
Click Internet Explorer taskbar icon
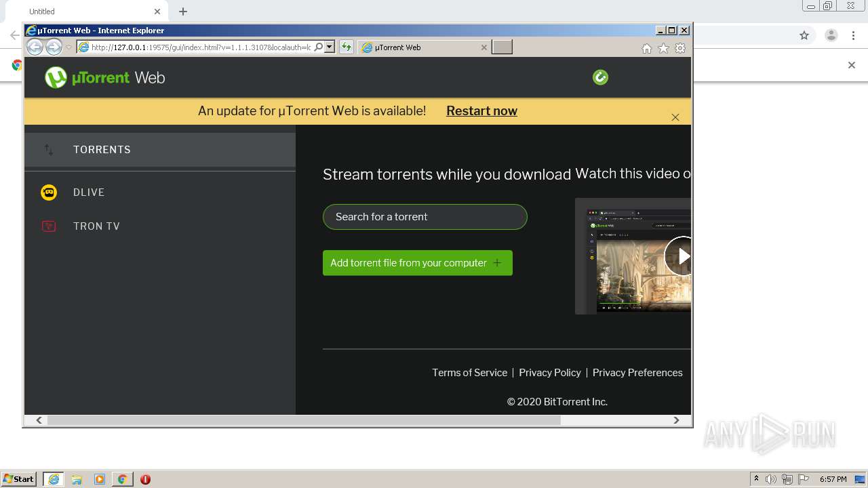(54, 479)
